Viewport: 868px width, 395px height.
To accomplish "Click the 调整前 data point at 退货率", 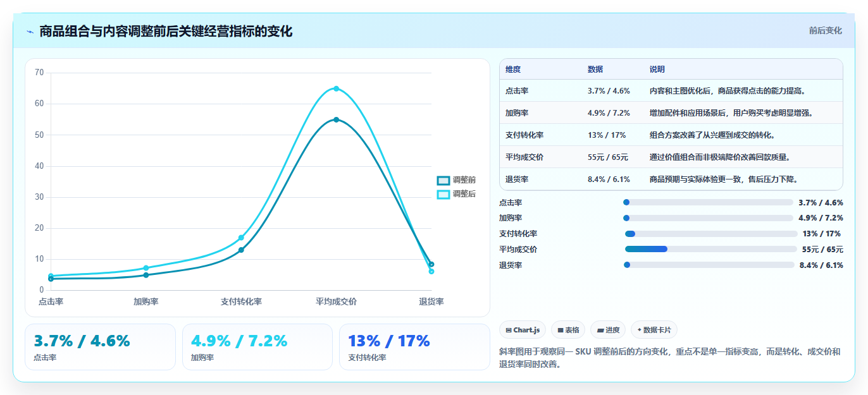I will [431, 264].
